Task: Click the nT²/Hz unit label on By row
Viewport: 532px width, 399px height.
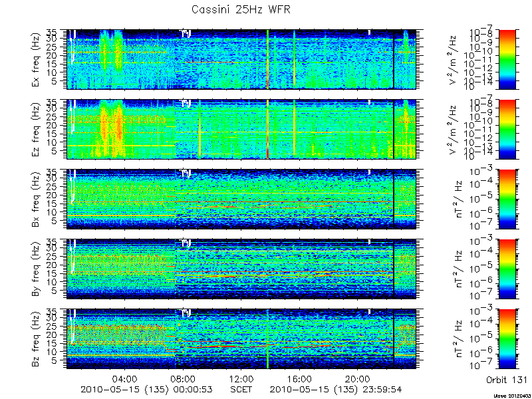Action: point(458,269)
